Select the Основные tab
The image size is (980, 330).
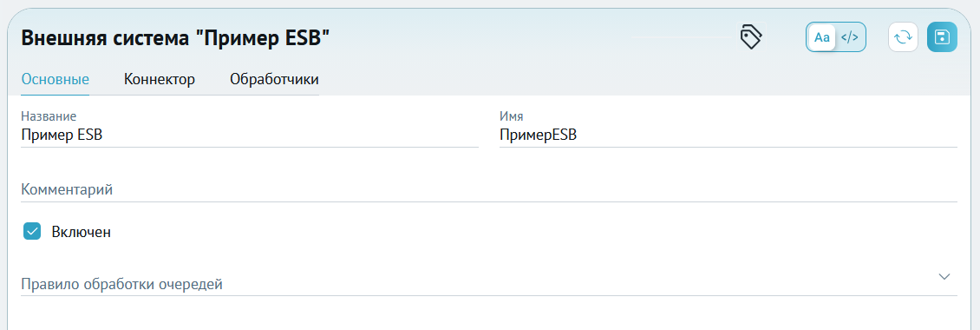[55, 80]
